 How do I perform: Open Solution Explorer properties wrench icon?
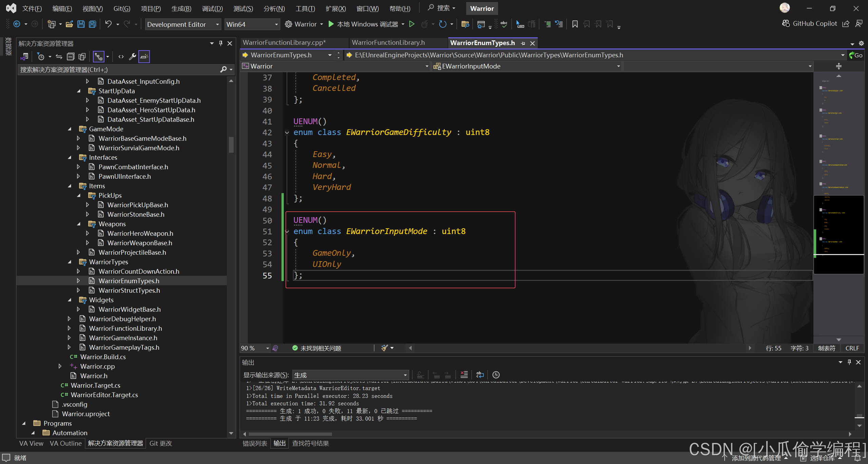(x=133, y=57)
